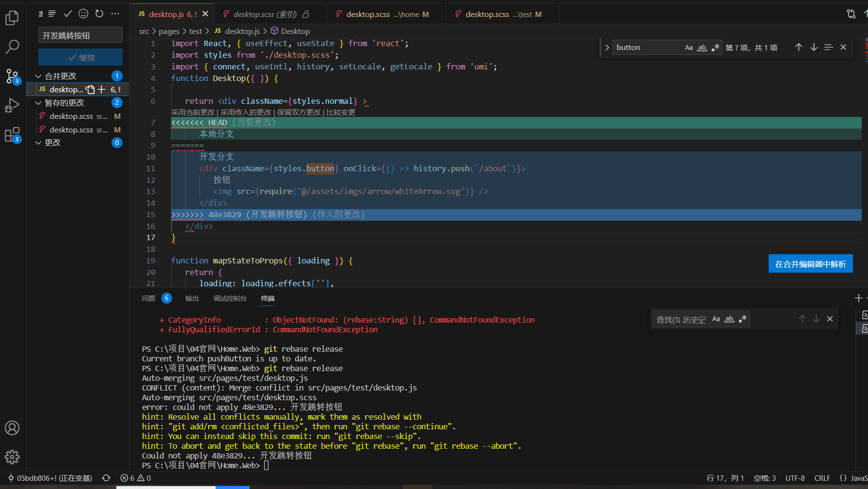The image size is (868, 489).
Task: Open the 输出 output panel tab
Action: click(x=192, y=298)
